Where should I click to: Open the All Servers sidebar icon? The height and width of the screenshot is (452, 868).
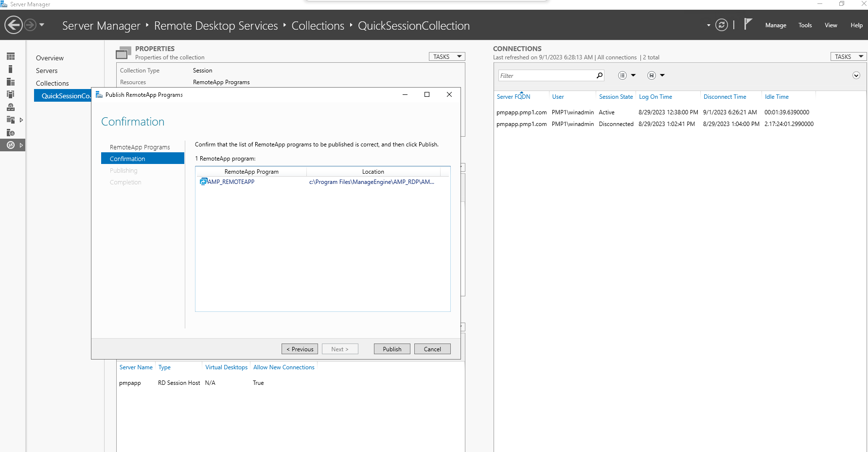click(x=11, y=82)
